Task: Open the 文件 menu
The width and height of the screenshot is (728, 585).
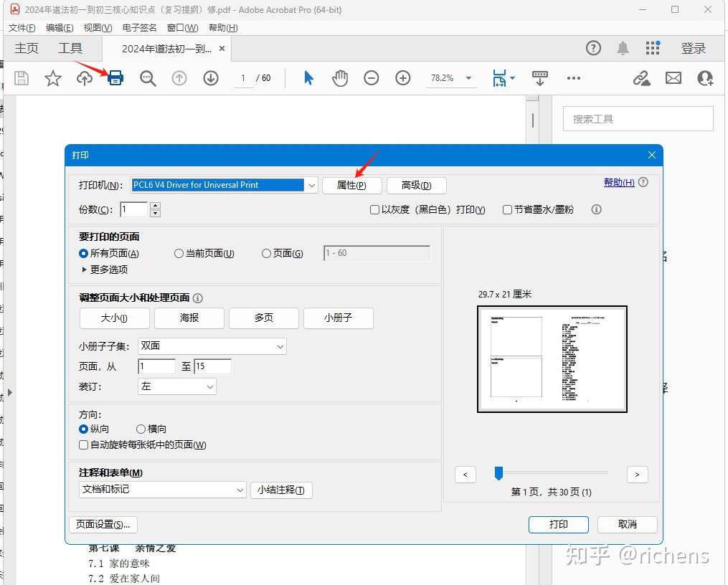Action: pyautogui.click(x=22, y=28)
